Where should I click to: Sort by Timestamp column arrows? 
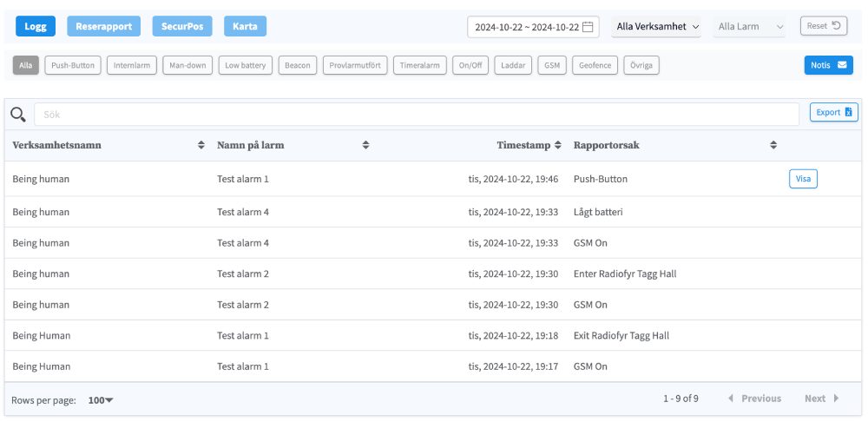(x=558, y=145)
